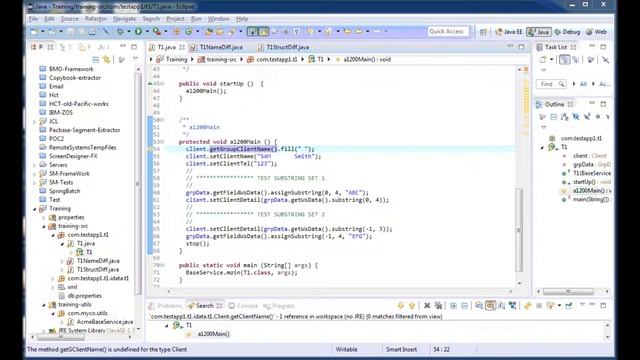Screen dimensions: 640x360
Task: Click the New file wizard icon
Action: tap(35, 31)
